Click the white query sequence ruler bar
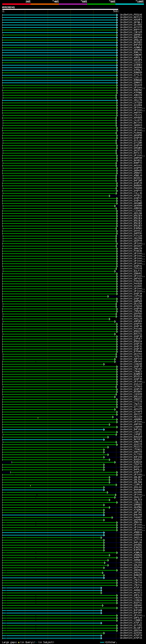Image resolution: width=146 pixels, height=644 pixels. click(60, 10)
